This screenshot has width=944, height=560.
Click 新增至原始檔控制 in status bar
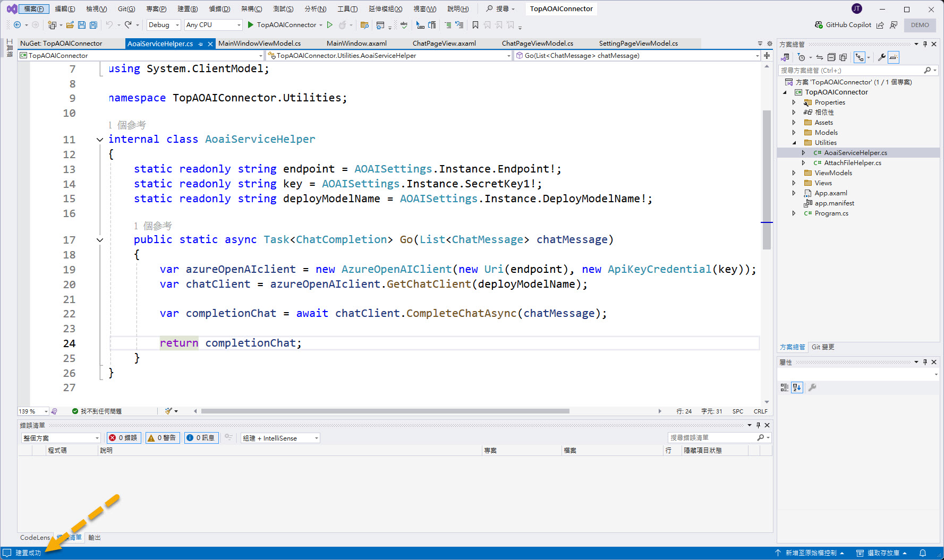click(x=810, y=553)
